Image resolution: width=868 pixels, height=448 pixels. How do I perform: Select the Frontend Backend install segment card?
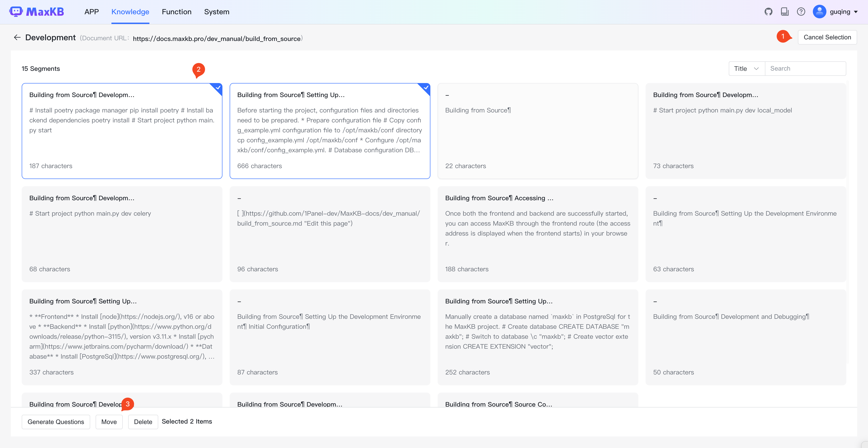click(x=122, y=337)
